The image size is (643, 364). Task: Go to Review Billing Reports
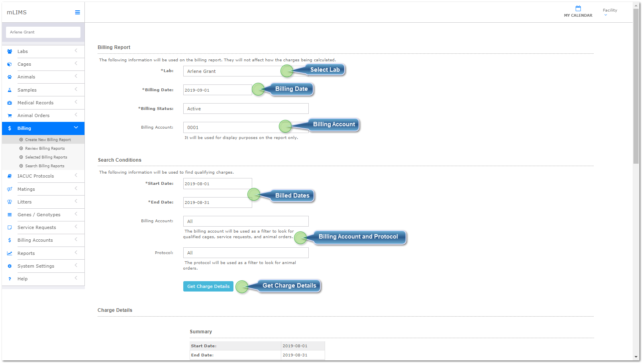click(45, 149)
